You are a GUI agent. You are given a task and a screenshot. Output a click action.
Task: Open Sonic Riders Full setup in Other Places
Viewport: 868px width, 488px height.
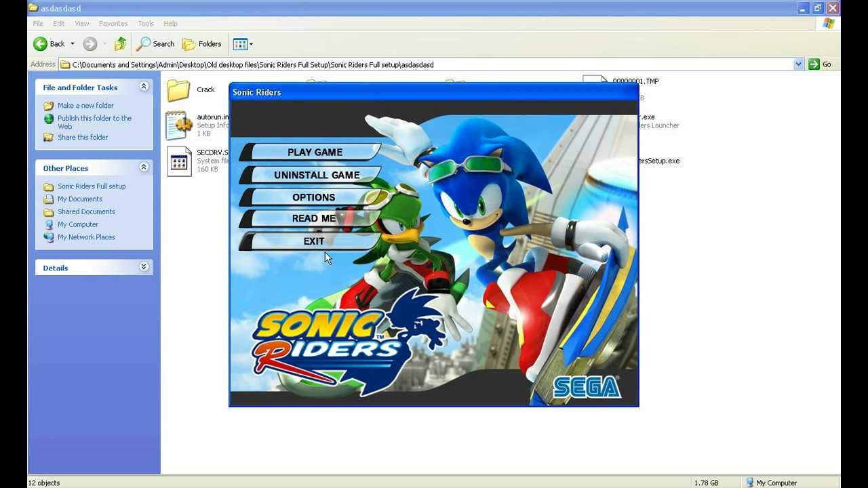(92, 186)
